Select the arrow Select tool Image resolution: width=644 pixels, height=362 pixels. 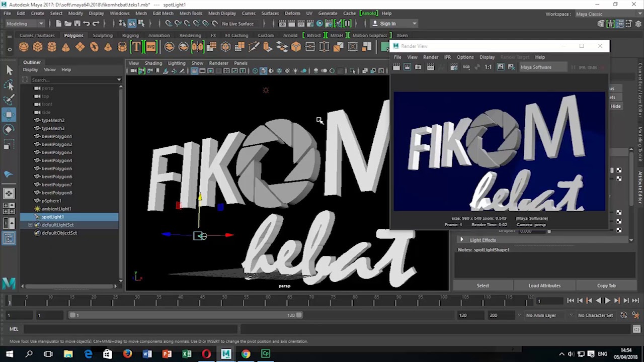pyautogui.click(x=9, y=70)
